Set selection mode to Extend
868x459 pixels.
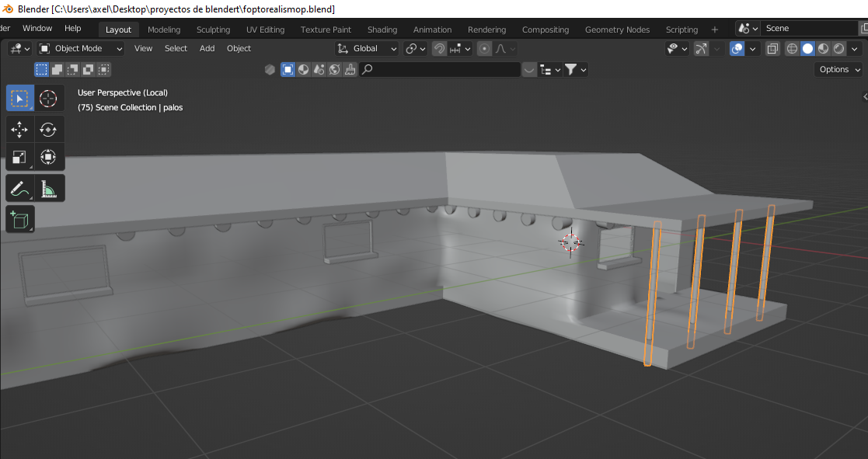point(57,69)
